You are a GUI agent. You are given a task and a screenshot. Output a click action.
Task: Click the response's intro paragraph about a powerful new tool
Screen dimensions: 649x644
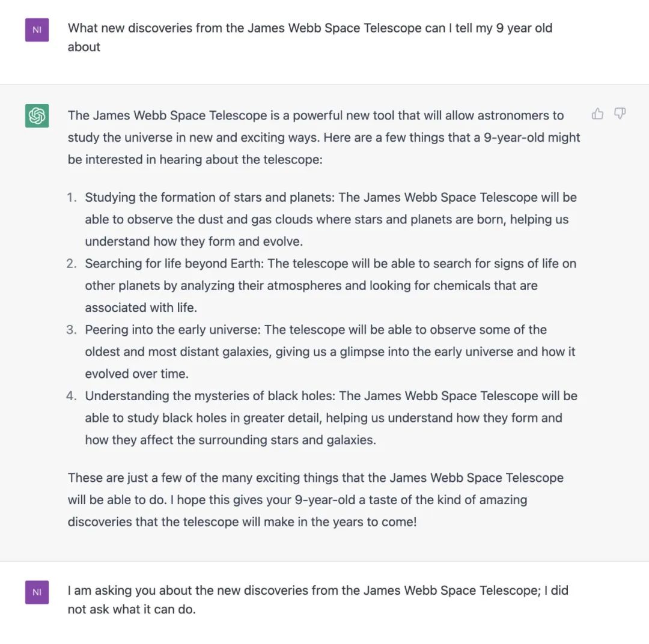pos(323,138)
